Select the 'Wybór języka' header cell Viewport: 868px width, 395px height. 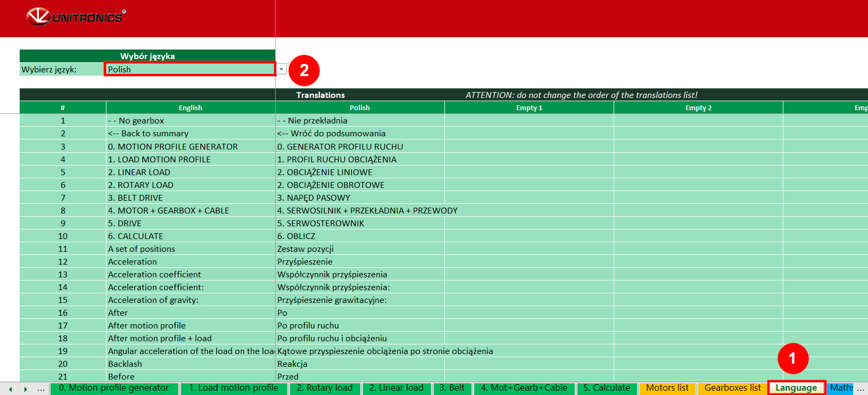pyautogui.click(x=147, y=56)
